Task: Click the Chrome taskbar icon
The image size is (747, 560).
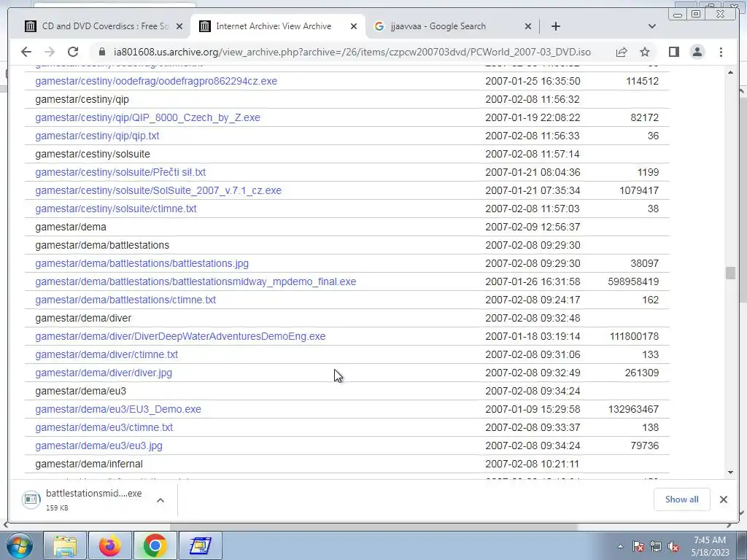Action: coord(155,545)
